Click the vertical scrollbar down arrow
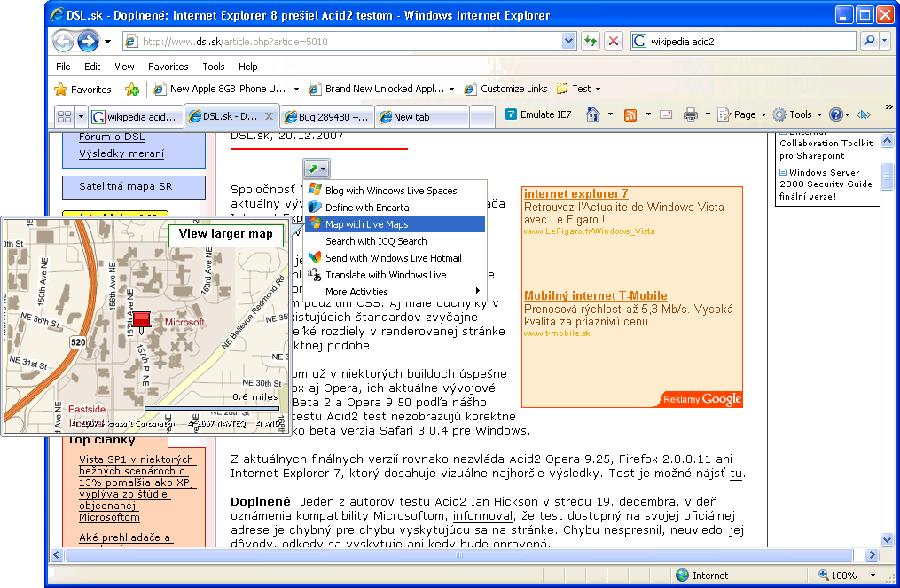 887,540
